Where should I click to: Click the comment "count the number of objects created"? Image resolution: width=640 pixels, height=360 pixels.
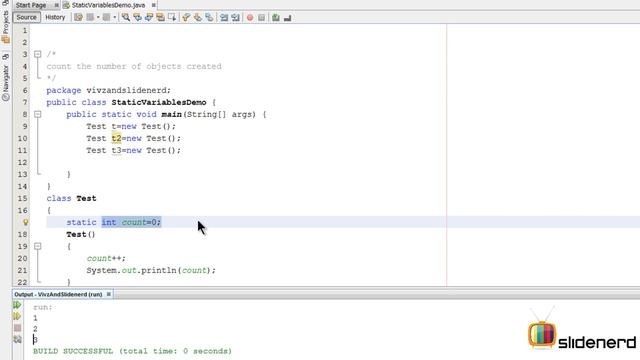134,66
